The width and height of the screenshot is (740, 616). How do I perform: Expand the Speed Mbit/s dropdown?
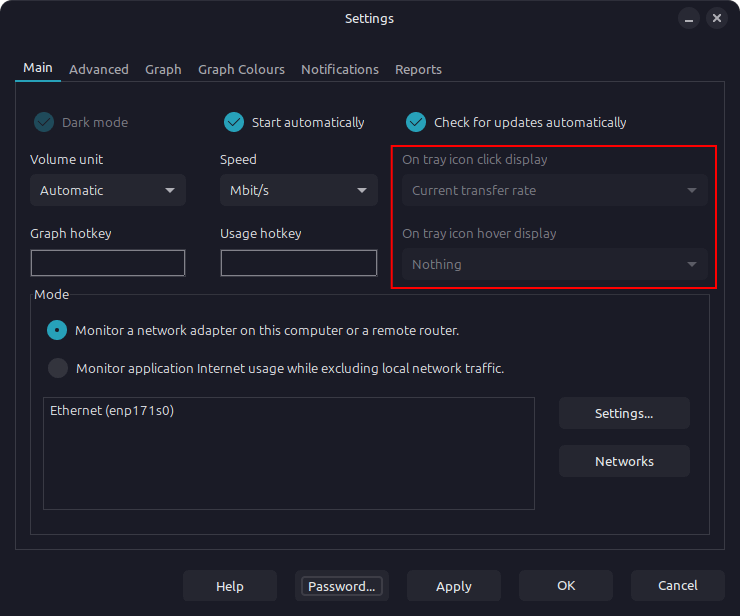point(298,190)
